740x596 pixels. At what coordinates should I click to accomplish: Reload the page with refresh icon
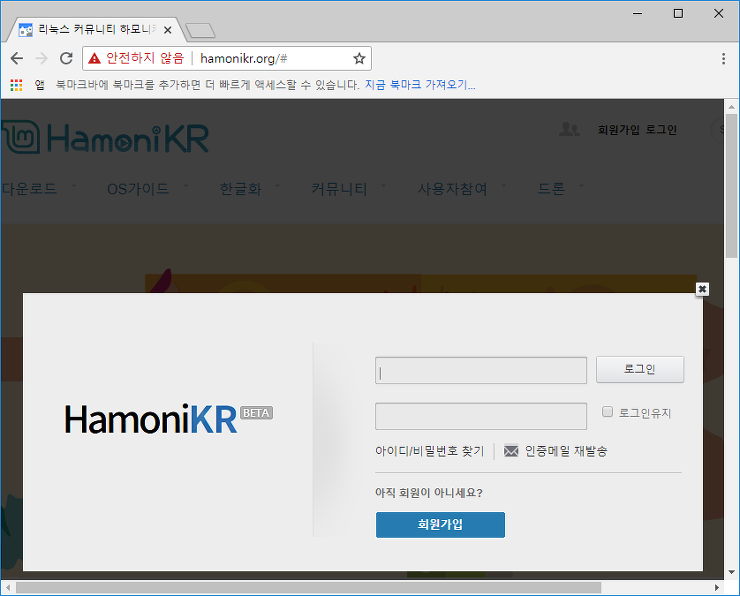(x=66, y=59)
